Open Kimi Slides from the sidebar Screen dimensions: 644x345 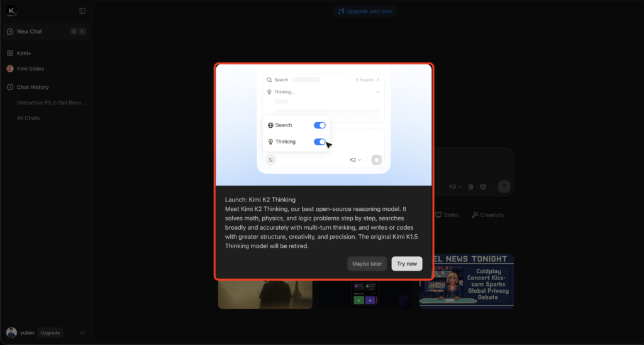tap(30, 69)
